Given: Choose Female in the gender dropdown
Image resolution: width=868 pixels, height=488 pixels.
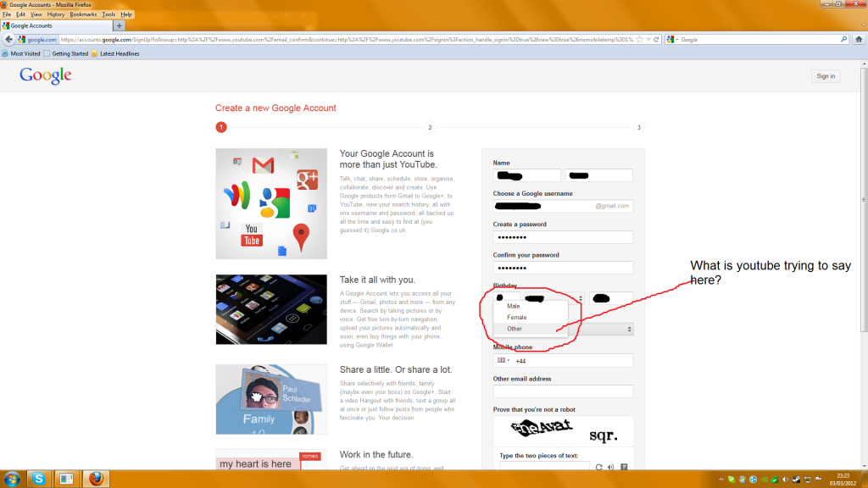Looking at the screenshot, I should pos(516,317).
